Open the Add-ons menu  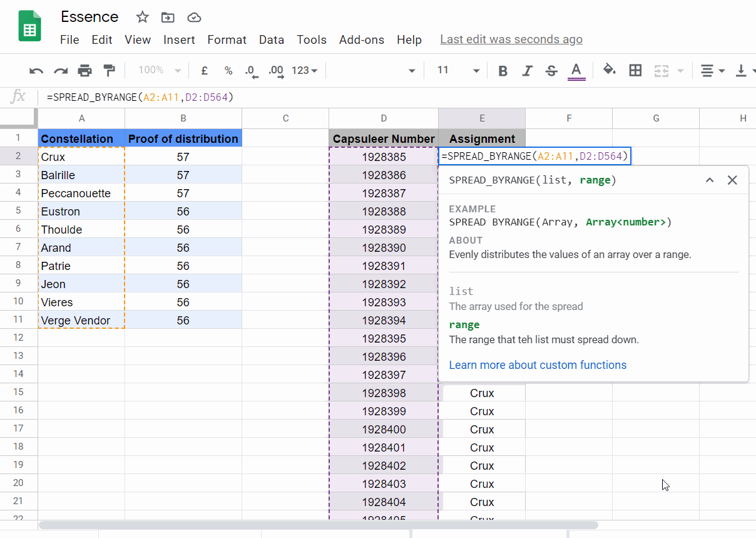[362, 39]
